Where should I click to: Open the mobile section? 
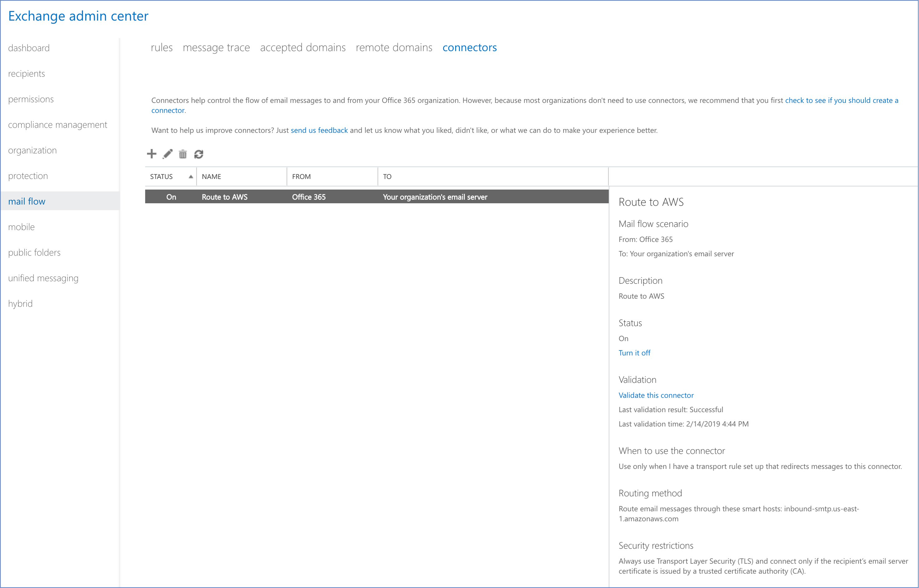point(22,227)
